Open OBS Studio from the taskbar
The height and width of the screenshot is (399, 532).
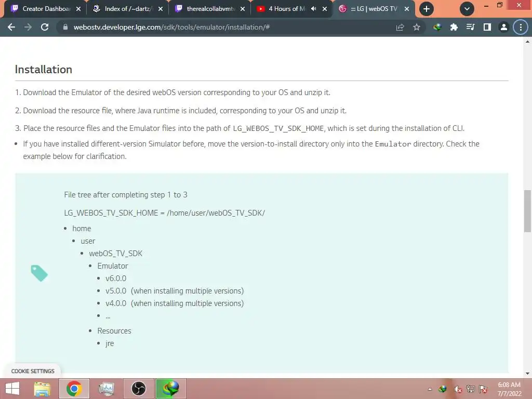click(138, 389)
